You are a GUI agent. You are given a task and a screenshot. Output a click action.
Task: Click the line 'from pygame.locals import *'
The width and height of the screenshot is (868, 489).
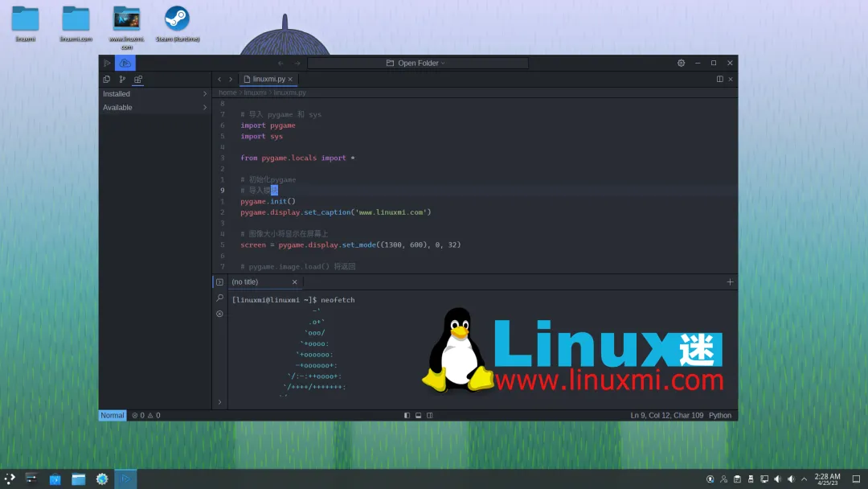coord(298,158)
